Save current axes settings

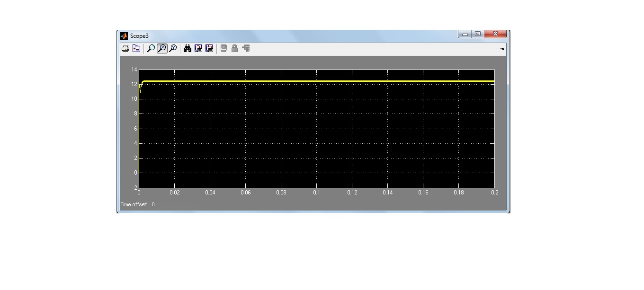(198, 48)
